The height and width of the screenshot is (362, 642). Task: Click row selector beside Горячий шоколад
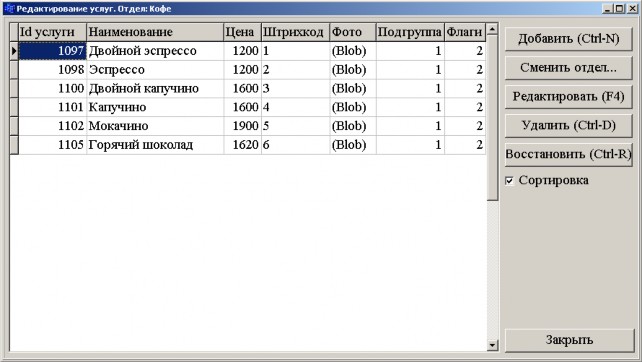pos(14,145)
